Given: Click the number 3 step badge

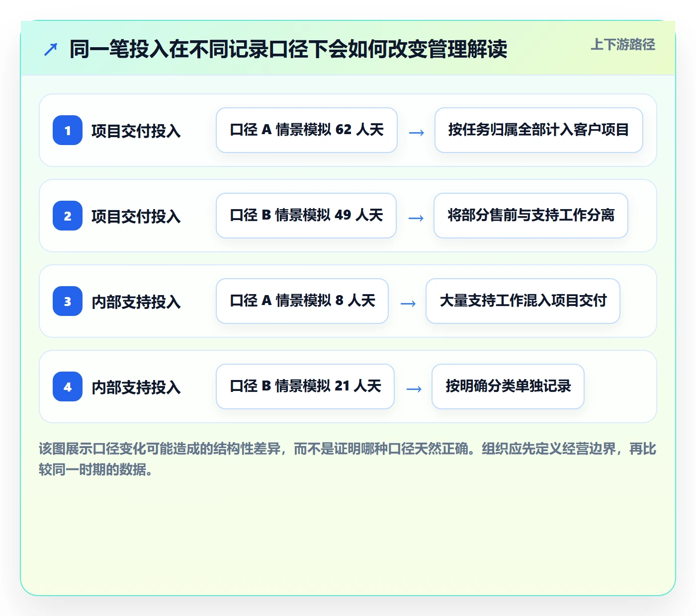Looking at the screenshot, I should coord(68,301).
